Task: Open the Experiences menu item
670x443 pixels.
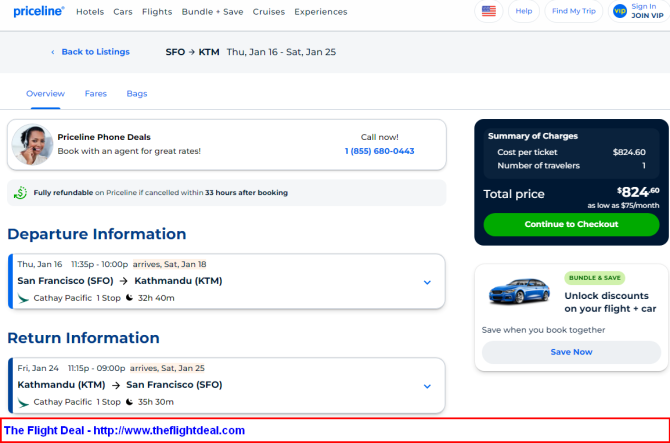Action: click(321, 12)
